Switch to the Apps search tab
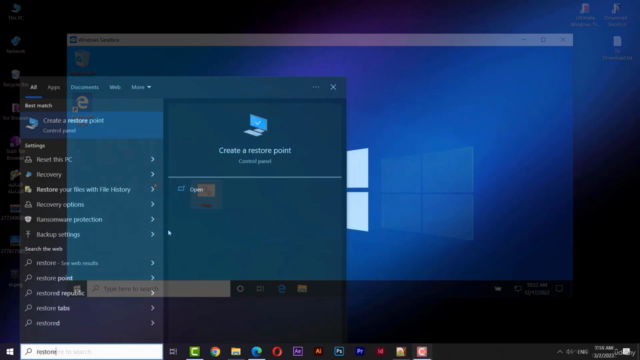 (x=53, y=87)
